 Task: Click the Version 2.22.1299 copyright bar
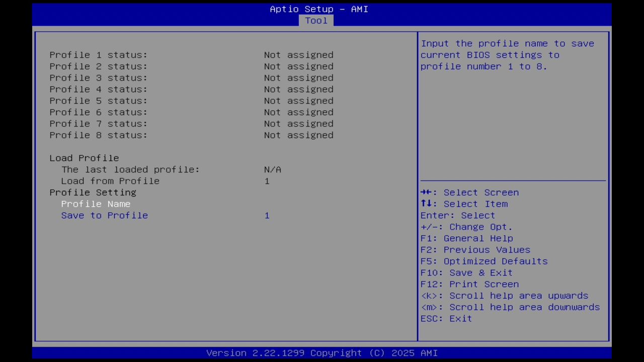[322, 352]
